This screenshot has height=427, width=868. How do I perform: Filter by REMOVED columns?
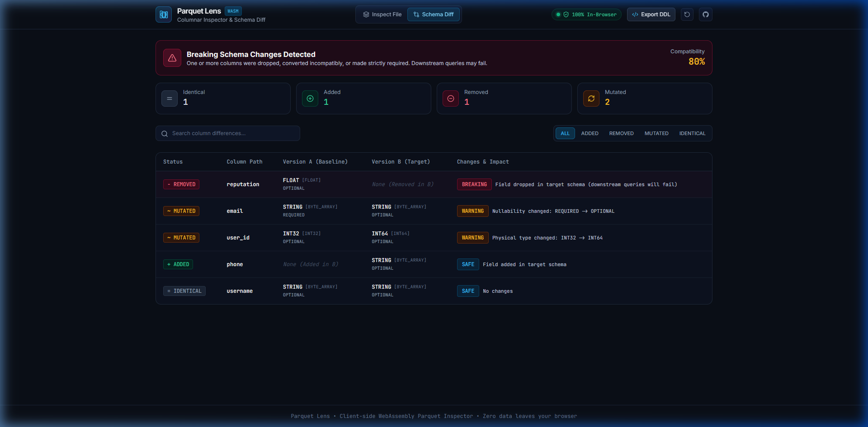621,133
